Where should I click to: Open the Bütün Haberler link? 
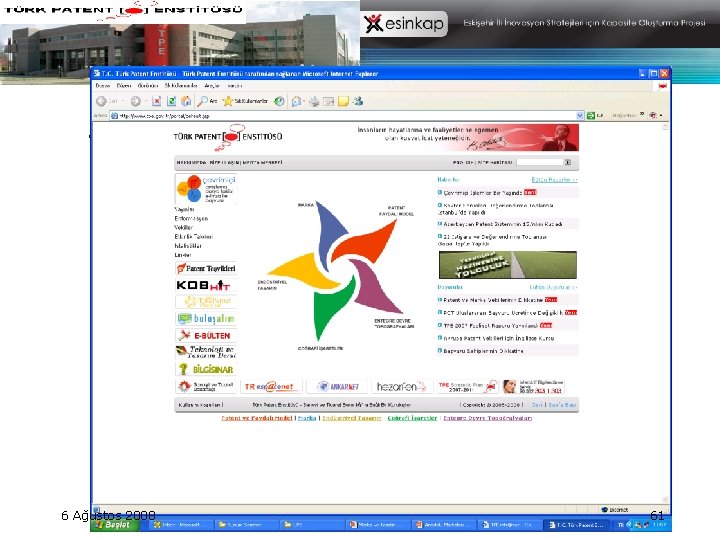coord(554,180)
